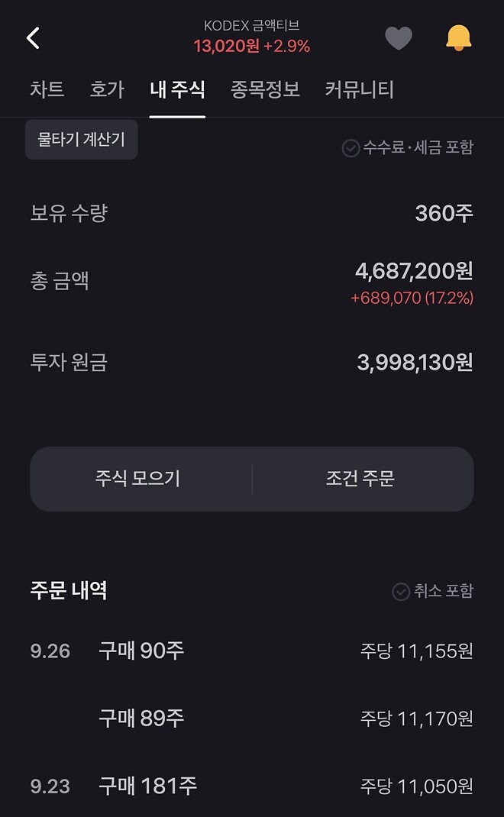Image resolution: width=504 pixels, height=817 pixels.
Task: Tap the checkmark icon beside 취소 포함
Action: (400, 590)
